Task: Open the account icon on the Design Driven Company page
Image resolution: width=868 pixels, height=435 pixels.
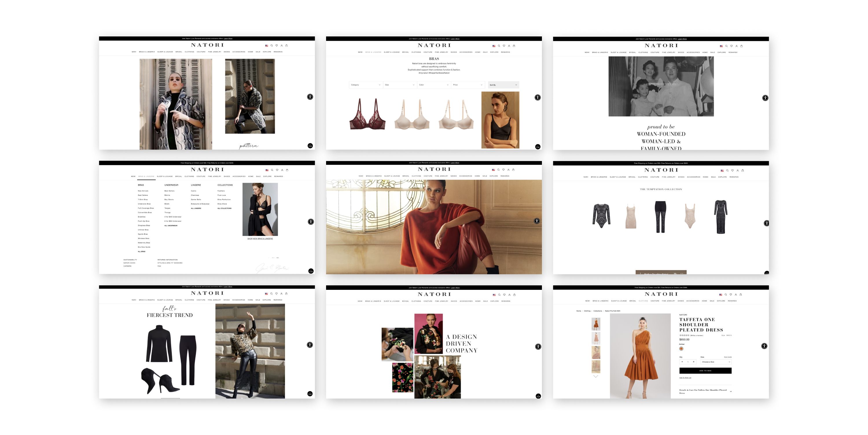Action: [510, 295]
